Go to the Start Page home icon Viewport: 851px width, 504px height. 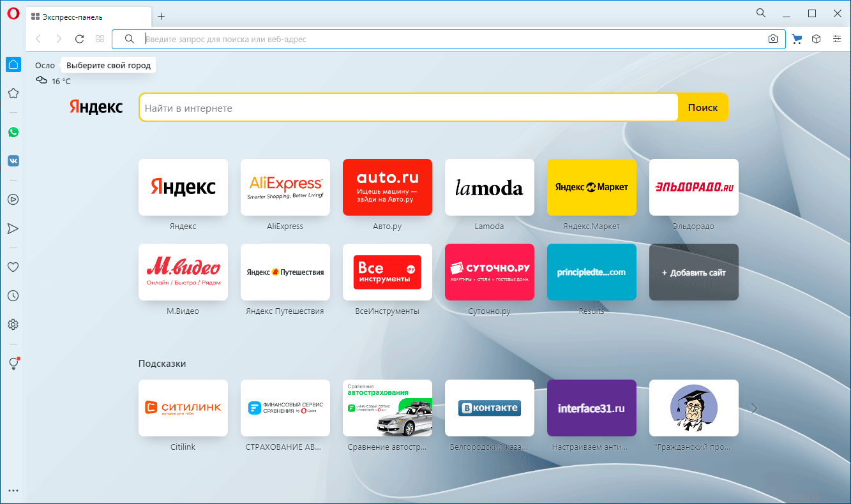13,64
